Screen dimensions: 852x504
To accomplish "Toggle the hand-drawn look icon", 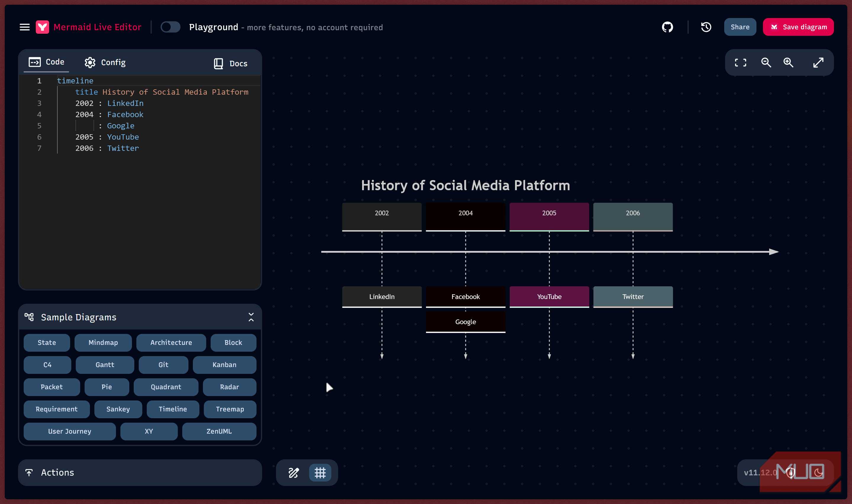I will pyautogui.click(x=294, y=473).
